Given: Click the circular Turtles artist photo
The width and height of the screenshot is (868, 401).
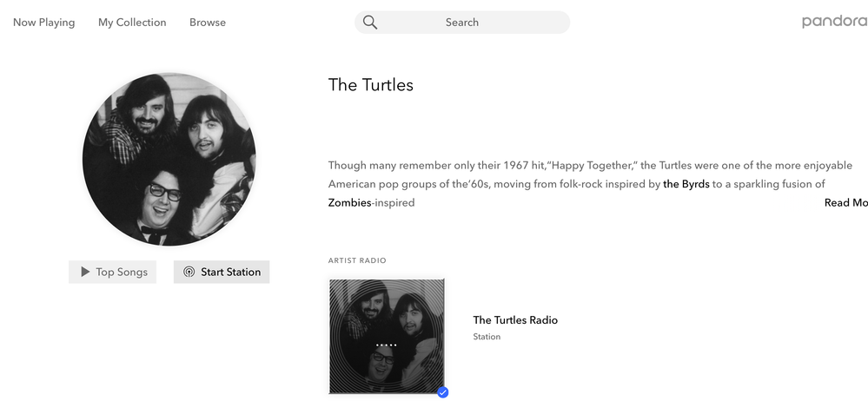Looking at the screenshot, I should 169,159.
